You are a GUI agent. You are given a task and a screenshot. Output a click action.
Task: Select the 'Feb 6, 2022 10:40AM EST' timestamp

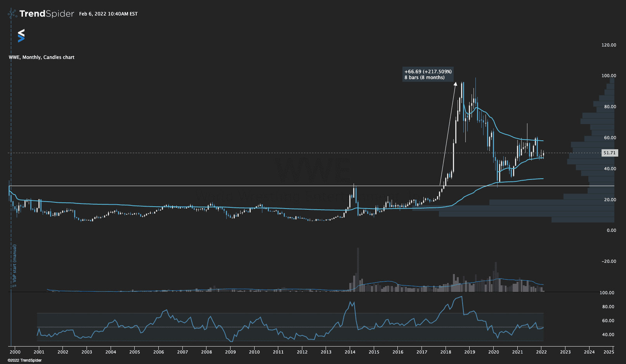[108, 14]
